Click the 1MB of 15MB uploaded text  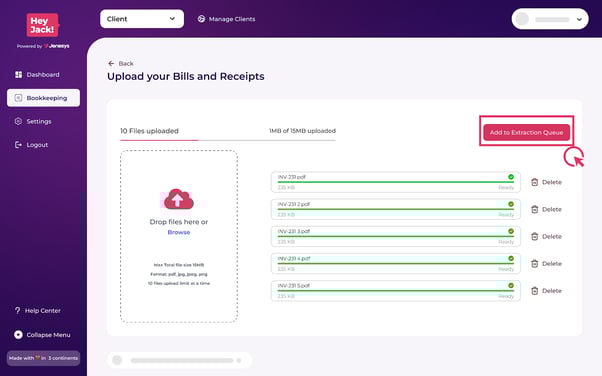click(303, 131)
